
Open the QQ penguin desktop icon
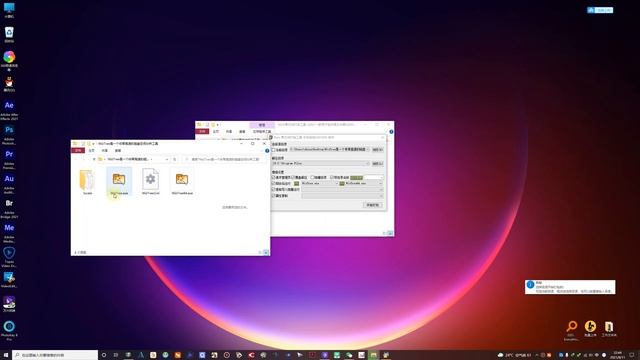(x=9, y=85)
